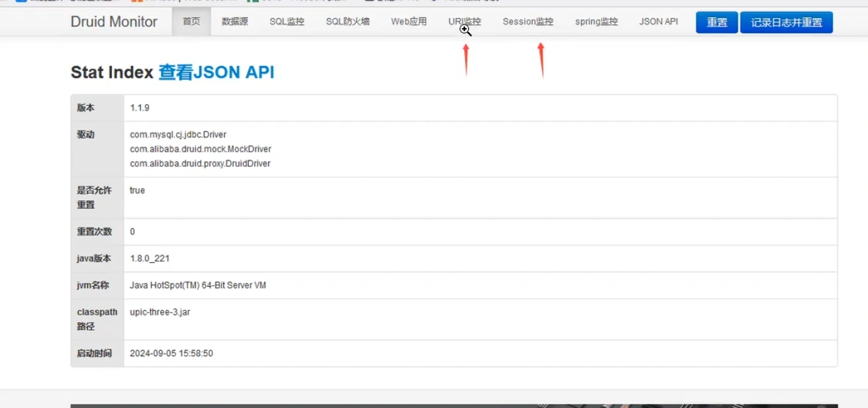868x408 pixels.
Task: Click the com.mysql.cj.jdbc.Driver entry
Action: coord(178,134)
